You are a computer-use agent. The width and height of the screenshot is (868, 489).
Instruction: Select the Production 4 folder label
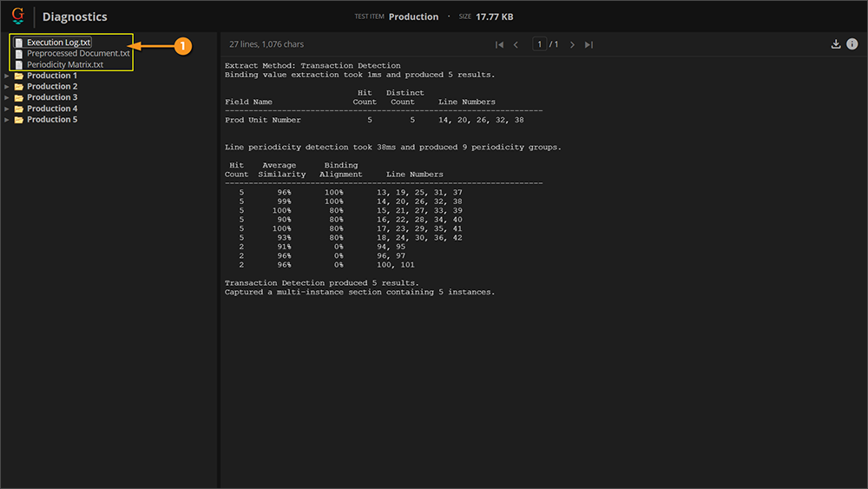pos(51,109)
